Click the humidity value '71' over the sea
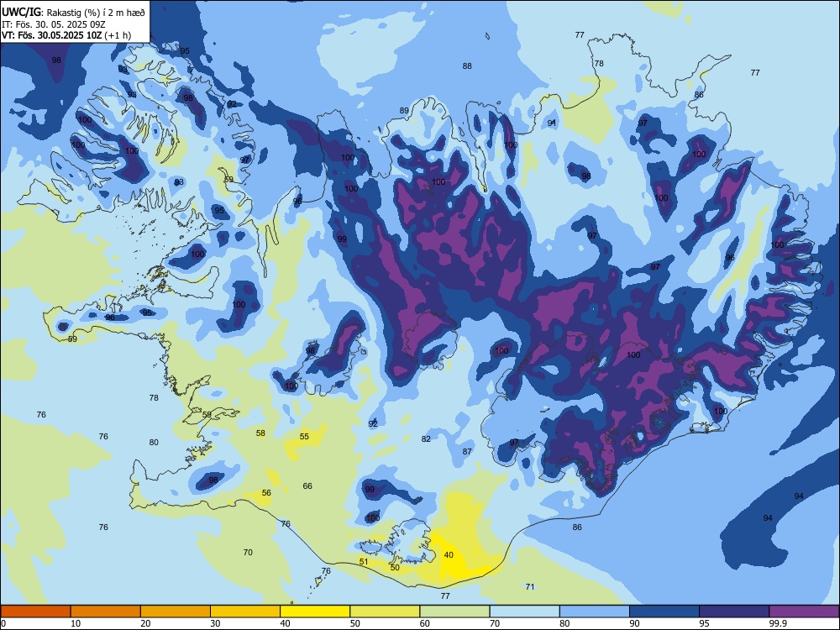The image size is (840, 630). coord(530,586)
